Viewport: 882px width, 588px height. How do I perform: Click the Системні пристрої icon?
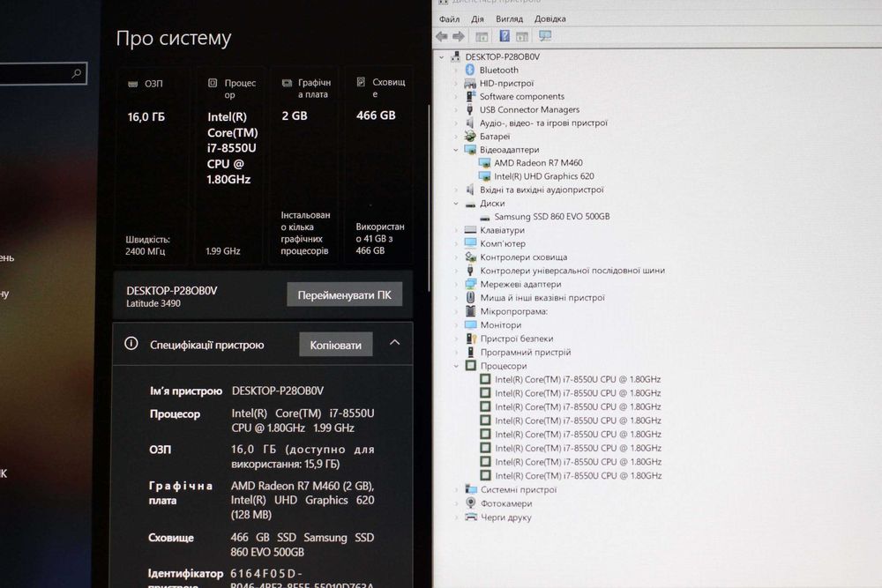coord(471,489)
